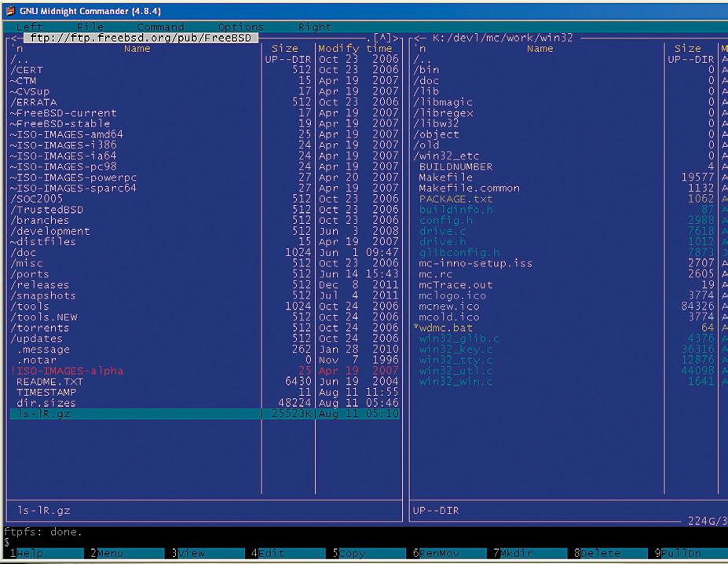Screen dimensions: 728x564
Task: Select the /torrents directory
Action: pyautogui.click(x=39, y=328)
